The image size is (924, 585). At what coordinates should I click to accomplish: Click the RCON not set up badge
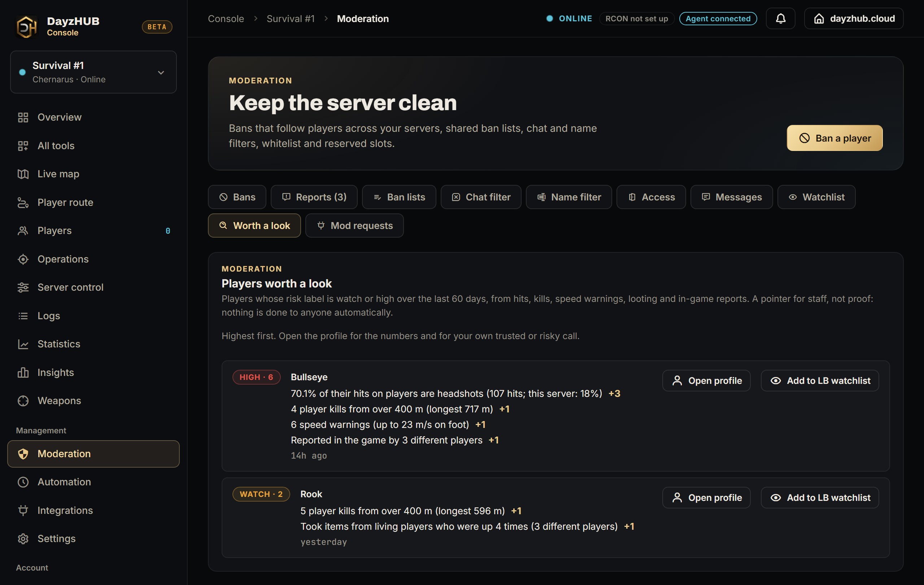coord(637,18)
